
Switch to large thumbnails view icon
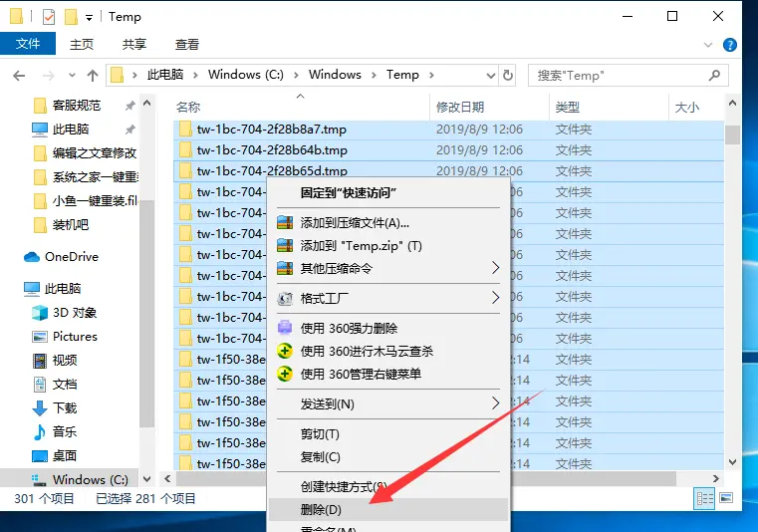point(726,498)
